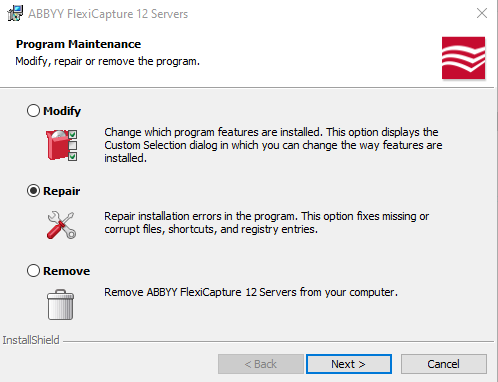
Task: Click the installer icon in title bar
Action: pyautogui.click(x=15, y=14)
